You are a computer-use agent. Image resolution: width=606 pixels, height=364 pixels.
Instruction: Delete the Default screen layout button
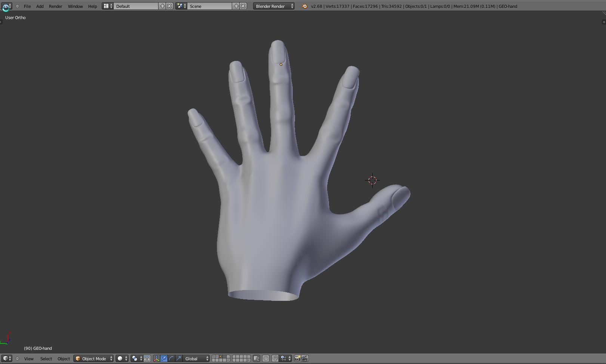pos(169,6)
